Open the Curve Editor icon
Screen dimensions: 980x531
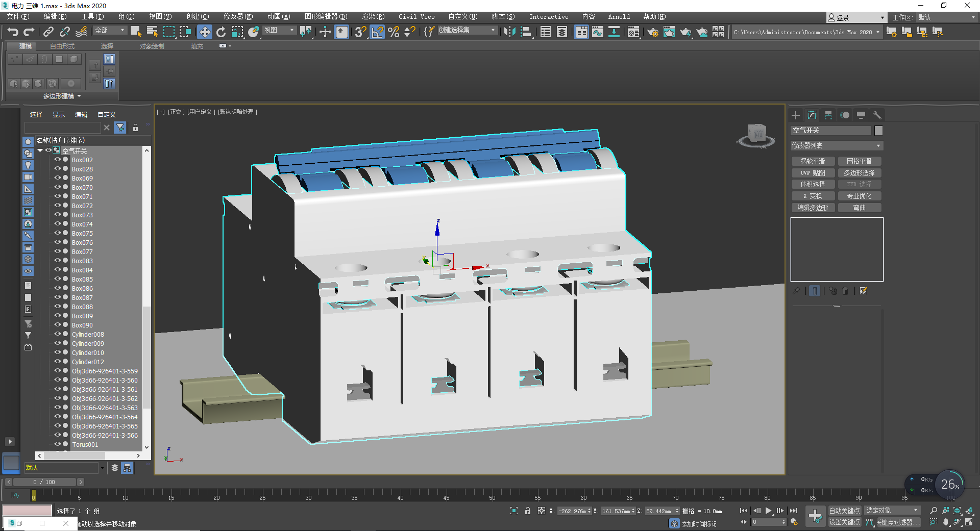(597, 32)
